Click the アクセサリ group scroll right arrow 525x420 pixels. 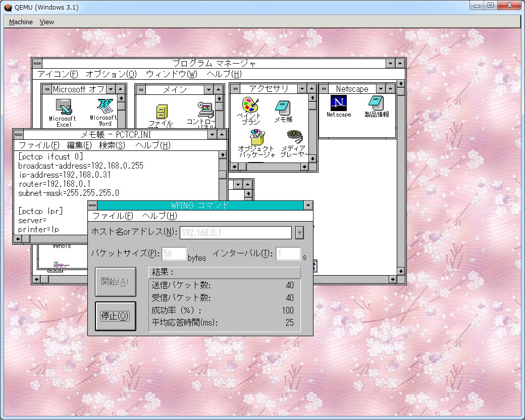click(x=304, y=167)
